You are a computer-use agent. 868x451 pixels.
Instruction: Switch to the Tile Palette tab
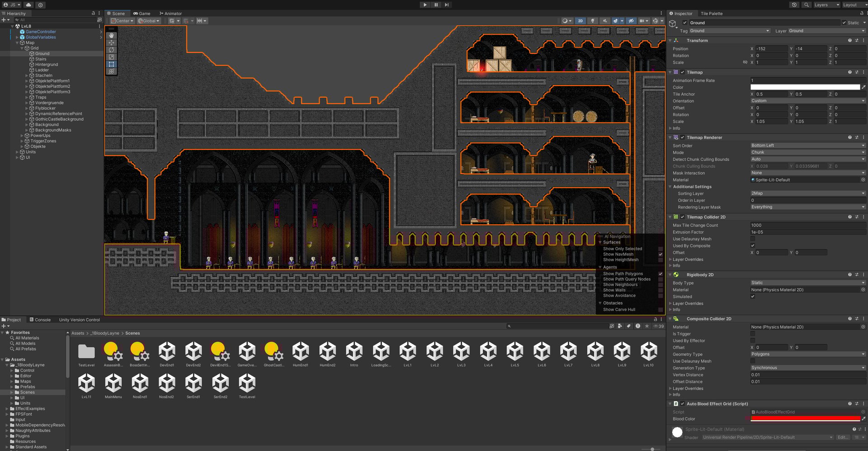click(x=712, y=14)
